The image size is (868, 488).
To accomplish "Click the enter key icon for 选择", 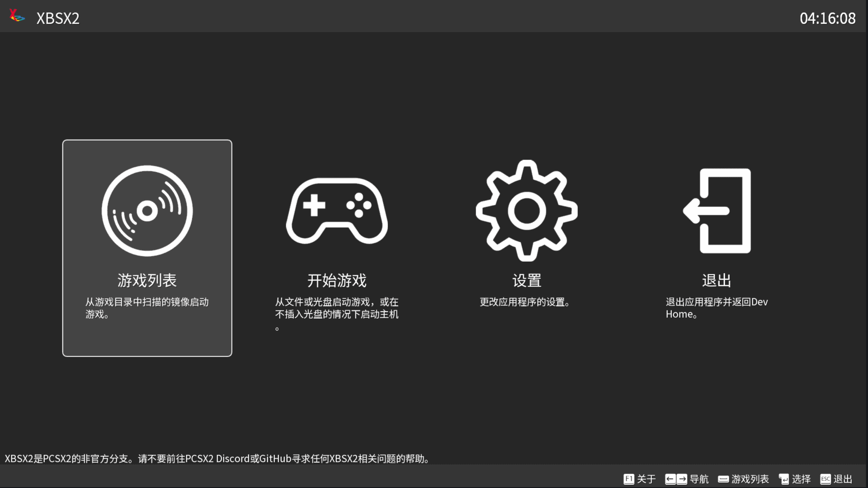I will (x=783, y=479).
